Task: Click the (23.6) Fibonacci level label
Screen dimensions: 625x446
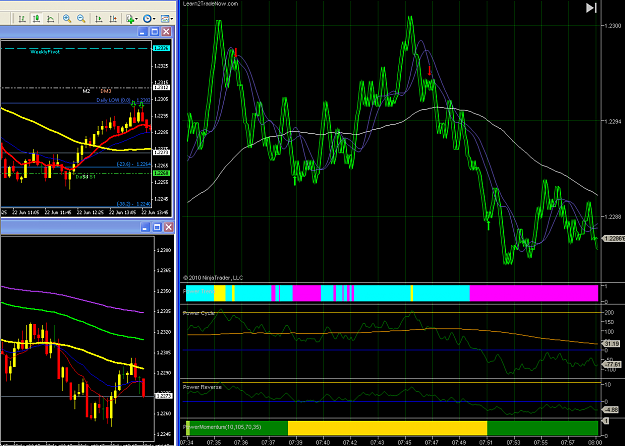Action: pos(134,164)
